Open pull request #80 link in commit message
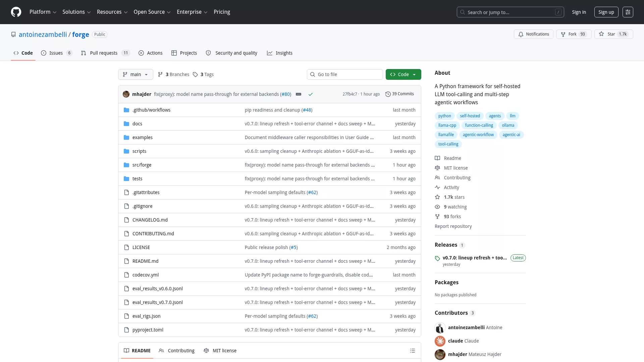 point(286,94)
